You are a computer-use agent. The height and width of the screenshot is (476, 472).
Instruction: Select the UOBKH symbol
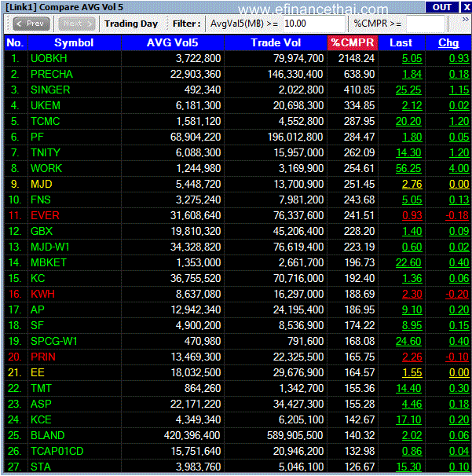(49, 59)
